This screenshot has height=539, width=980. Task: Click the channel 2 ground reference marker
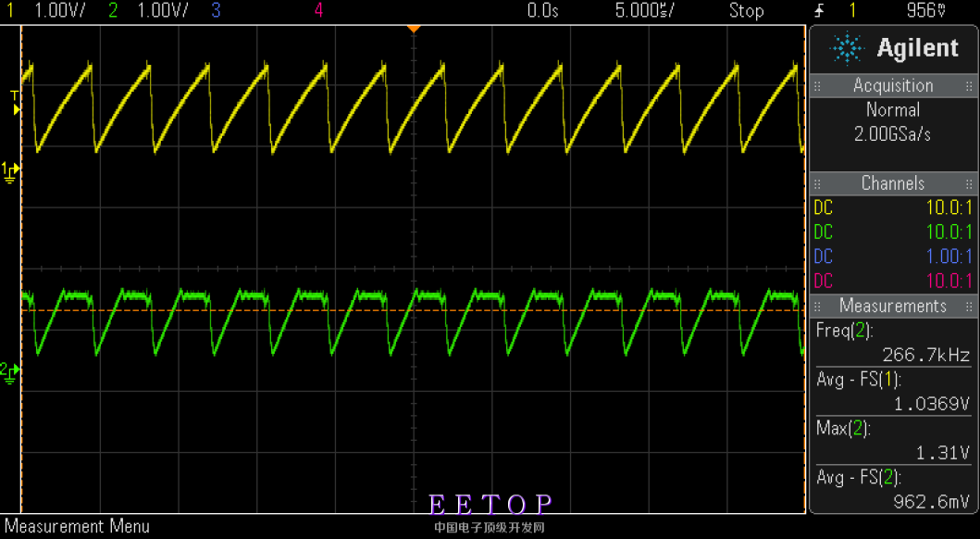tap(9, 373)
